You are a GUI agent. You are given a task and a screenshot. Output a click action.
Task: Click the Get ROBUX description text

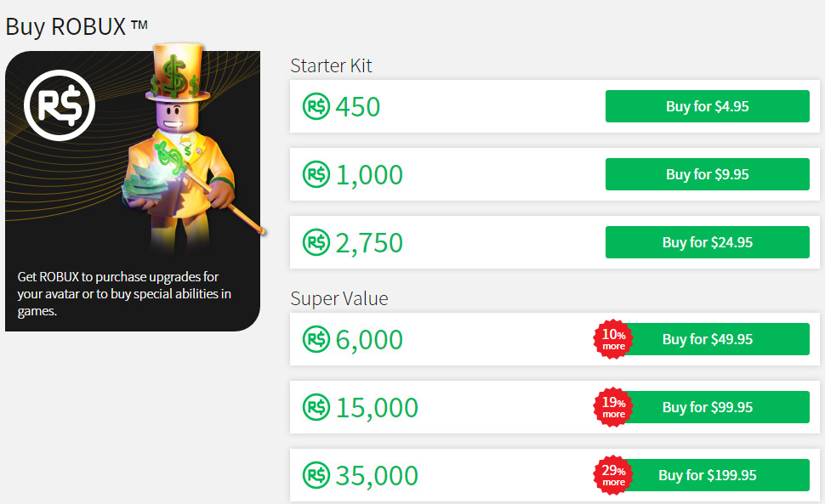(124, 294)
